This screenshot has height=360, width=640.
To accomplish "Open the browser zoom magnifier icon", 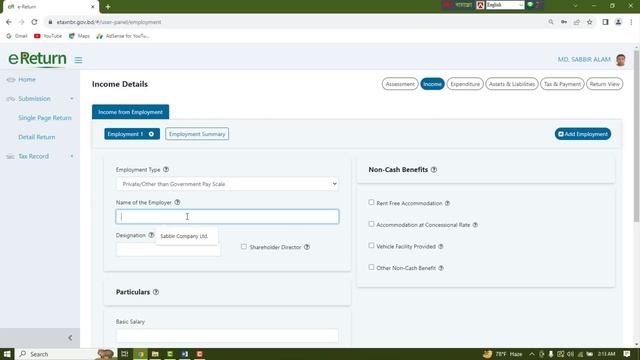I will 551,22.
